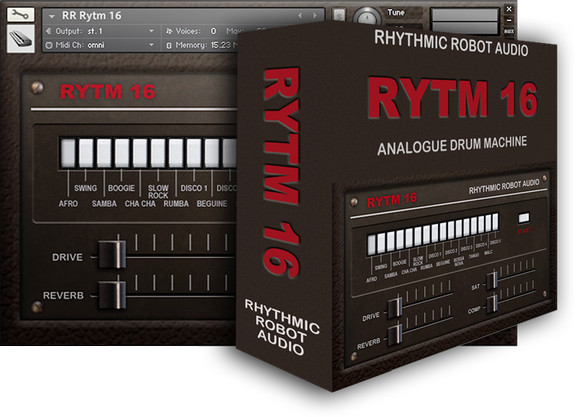576x417 pixels.
Task: Select the BEGUINE rhythm button
Action: [x=212, y=152]
